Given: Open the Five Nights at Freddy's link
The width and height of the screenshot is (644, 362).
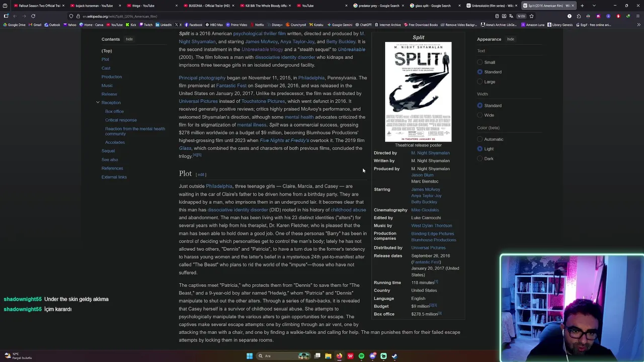Looking at the screenshot, I should coord(284,140).
